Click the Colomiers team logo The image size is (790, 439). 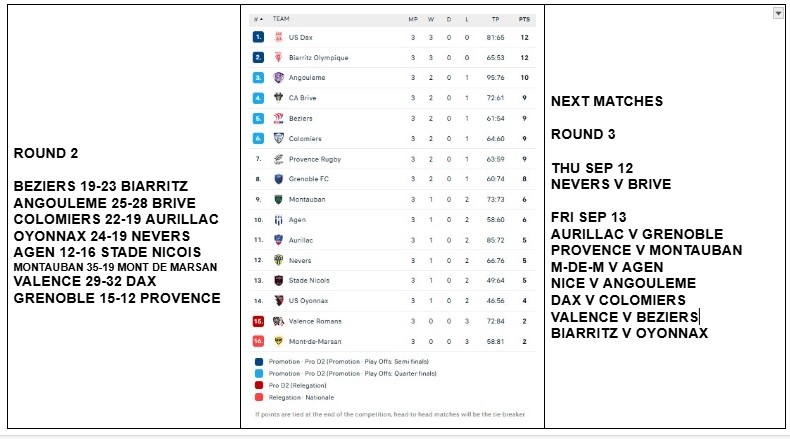(279, 138)
